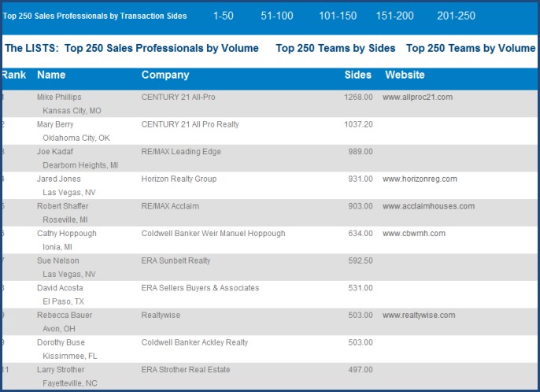This screenshot has height=392, width=540.
Task: Select the name Cathy Hoppough
Action: (67, 234)
